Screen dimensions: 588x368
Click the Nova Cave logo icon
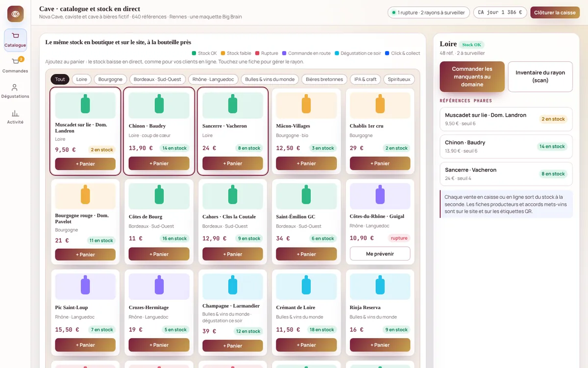coord(15,14)
